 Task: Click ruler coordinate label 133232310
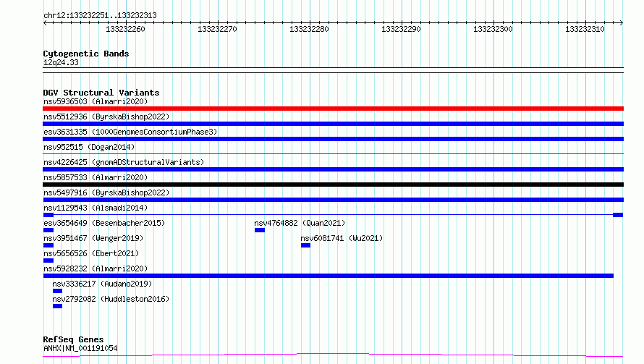[585, 29]
